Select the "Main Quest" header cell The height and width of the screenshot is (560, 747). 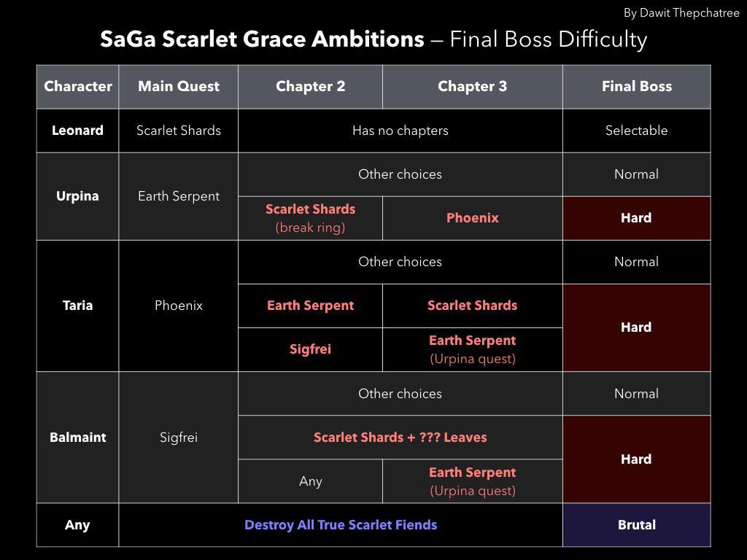[x=179, y=87]
